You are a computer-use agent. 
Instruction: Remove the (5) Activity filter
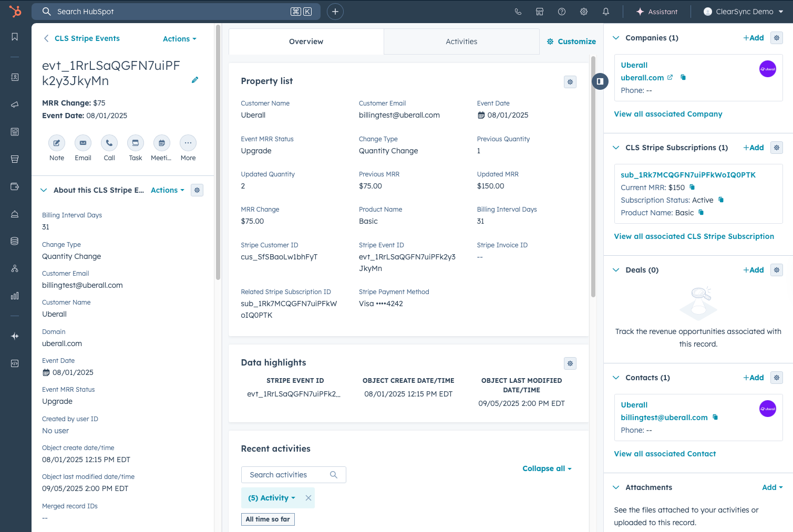click(x=308, y=498)
